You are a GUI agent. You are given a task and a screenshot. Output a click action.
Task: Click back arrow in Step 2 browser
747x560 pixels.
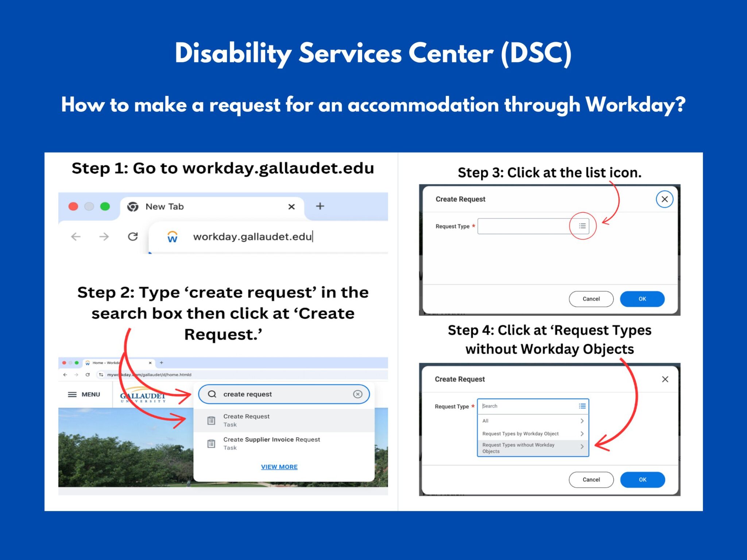[x=65, y=374]
